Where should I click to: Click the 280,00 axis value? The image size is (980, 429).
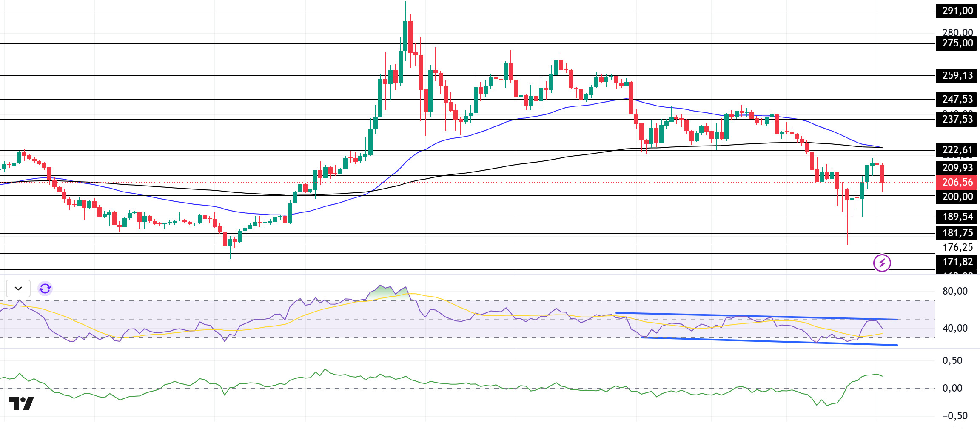point(957,32)
